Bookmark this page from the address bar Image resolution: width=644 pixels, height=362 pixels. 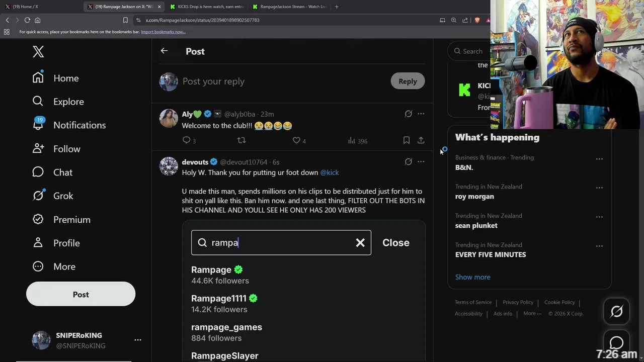125,20
